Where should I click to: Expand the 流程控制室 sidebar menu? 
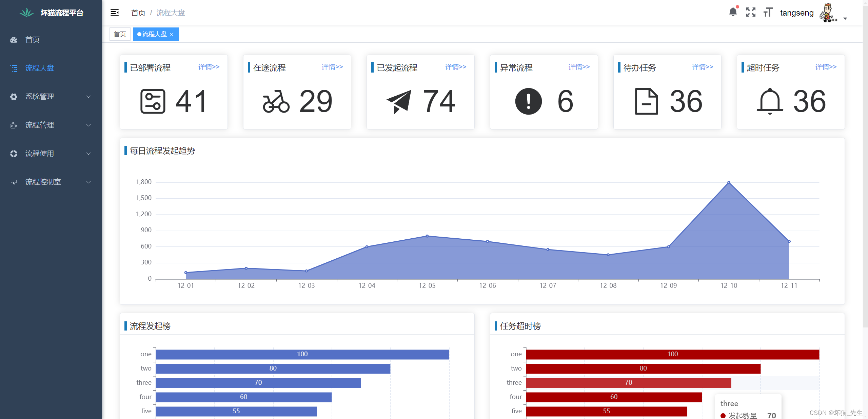point(51,182)
